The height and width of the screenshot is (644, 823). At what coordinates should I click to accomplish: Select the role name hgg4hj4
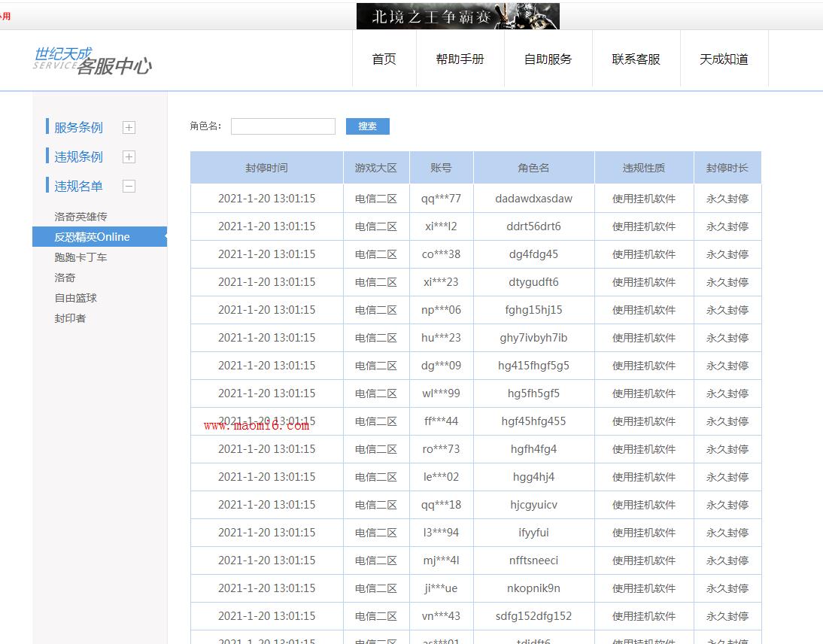[x=534, y=477]
